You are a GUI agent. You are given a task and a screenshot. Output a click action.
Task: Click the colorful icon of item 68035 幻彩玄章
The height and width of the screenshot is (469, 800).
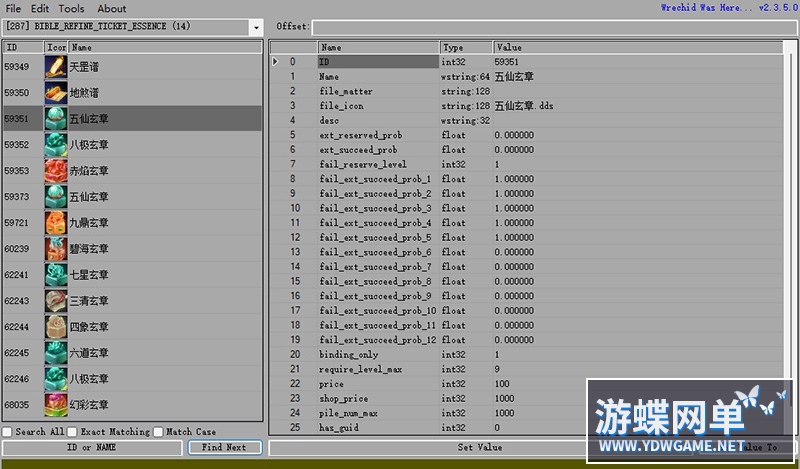click(x=56, y=405)
